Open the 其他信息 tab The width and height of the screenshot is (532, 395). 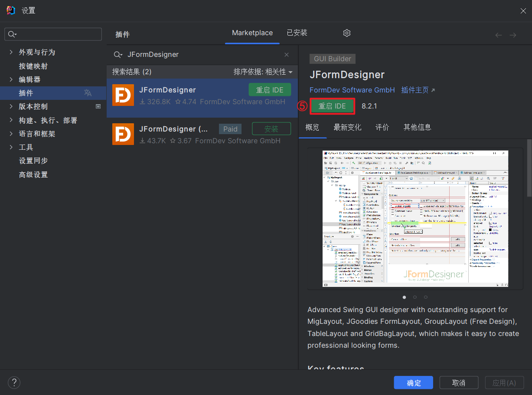418,127
